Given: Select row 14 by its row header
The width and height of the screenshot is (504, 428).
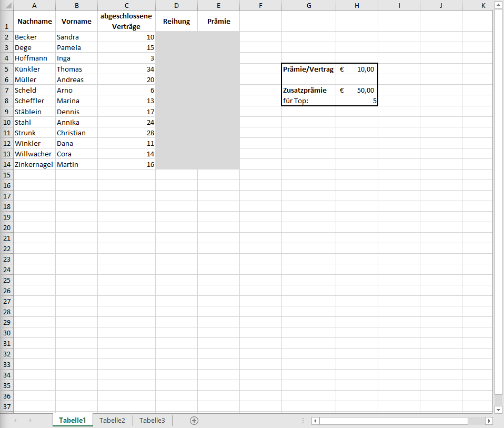Looking at the screenshot, I should point(6,164).
